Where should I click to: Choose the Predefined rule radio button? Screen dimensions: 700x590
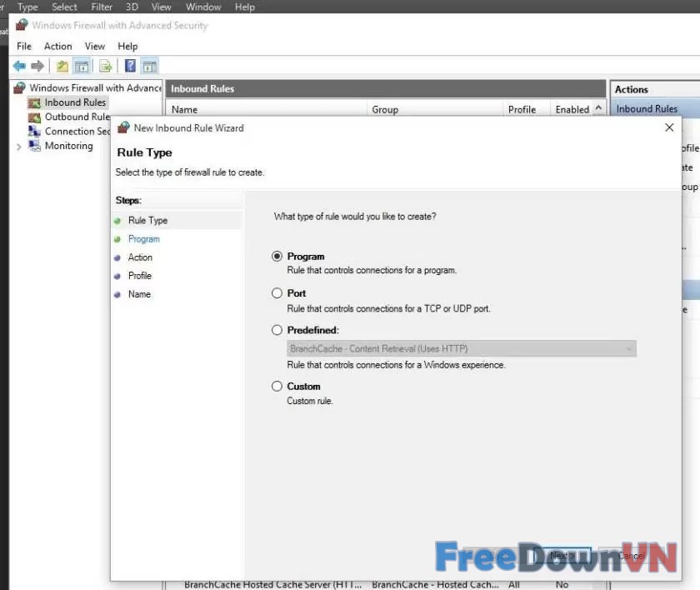(277, 330)
